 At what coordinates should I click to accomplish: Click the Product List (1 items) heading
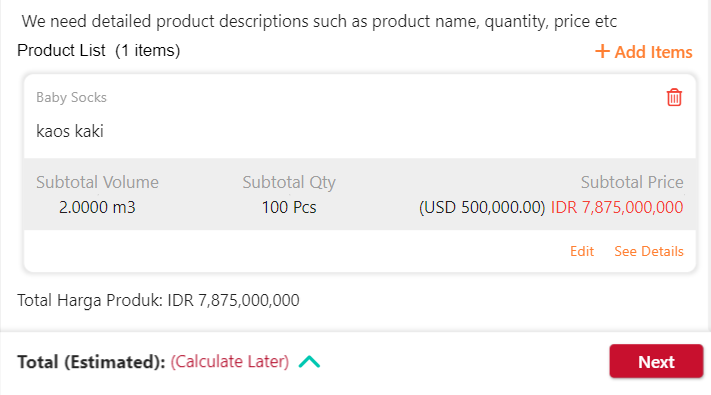98,50
